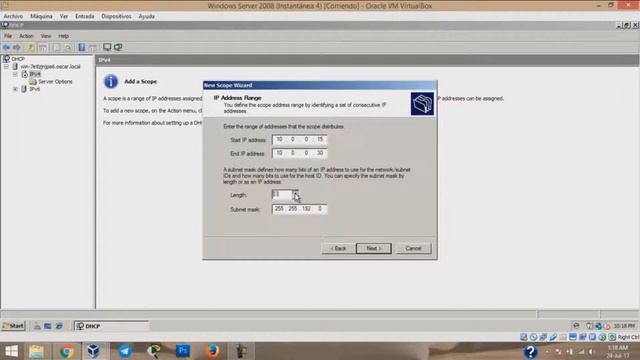Viewport: 640px width, 360px height.
Task: Open Firefox from host taskbar
Action: pos(212,351)
